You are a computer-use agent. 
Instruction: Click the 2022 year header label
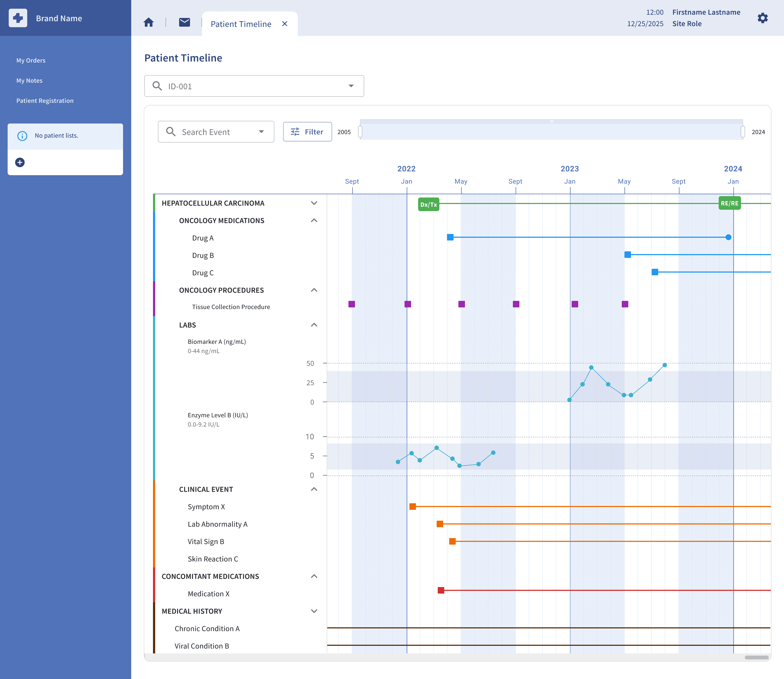[x=406, y=169]
